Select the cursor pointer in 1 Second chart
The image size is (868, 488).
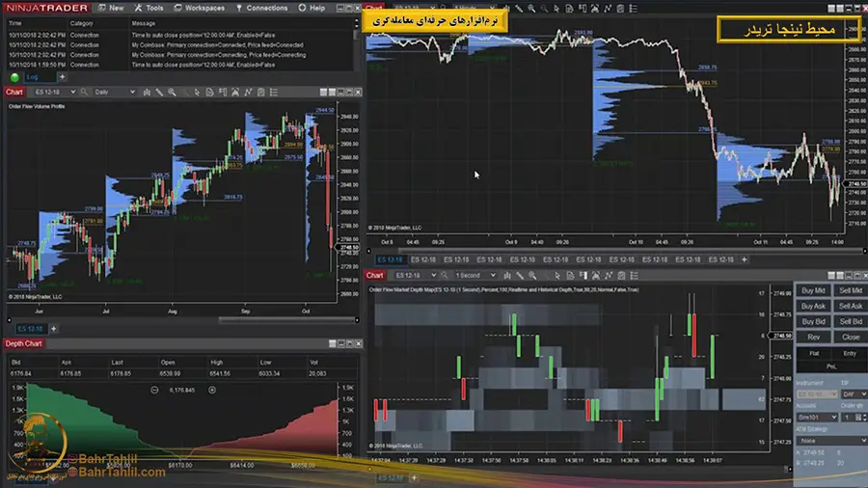click(x=557, y=276)
